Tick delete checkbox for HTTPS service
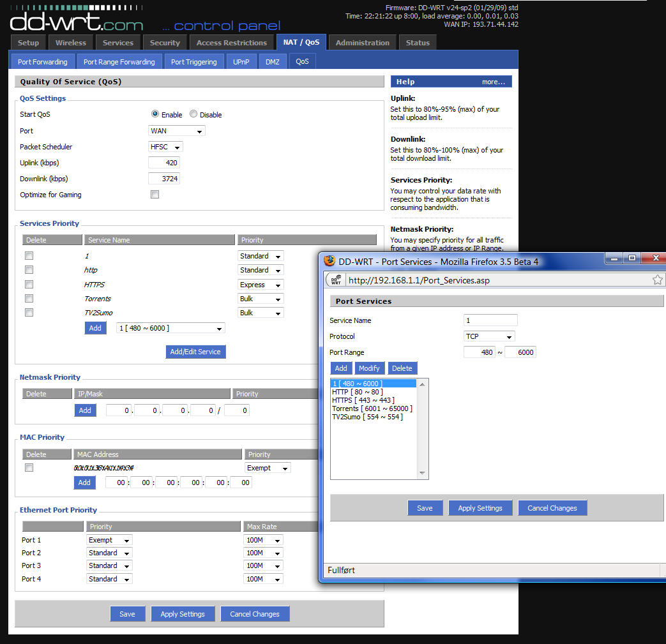Viewport: 666px width, 644px height. (29, 284)
